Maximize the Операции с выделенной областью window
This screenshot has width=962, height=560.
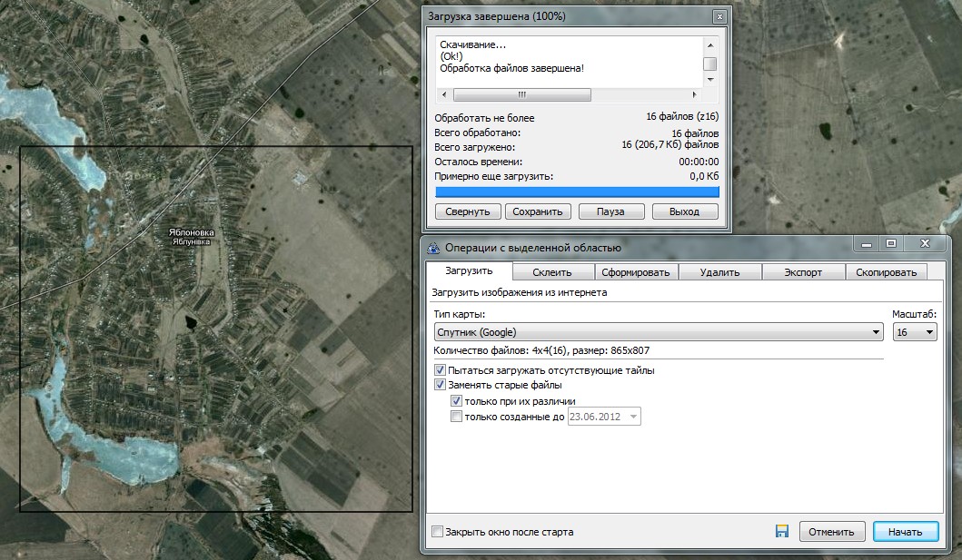coord(891,244)
